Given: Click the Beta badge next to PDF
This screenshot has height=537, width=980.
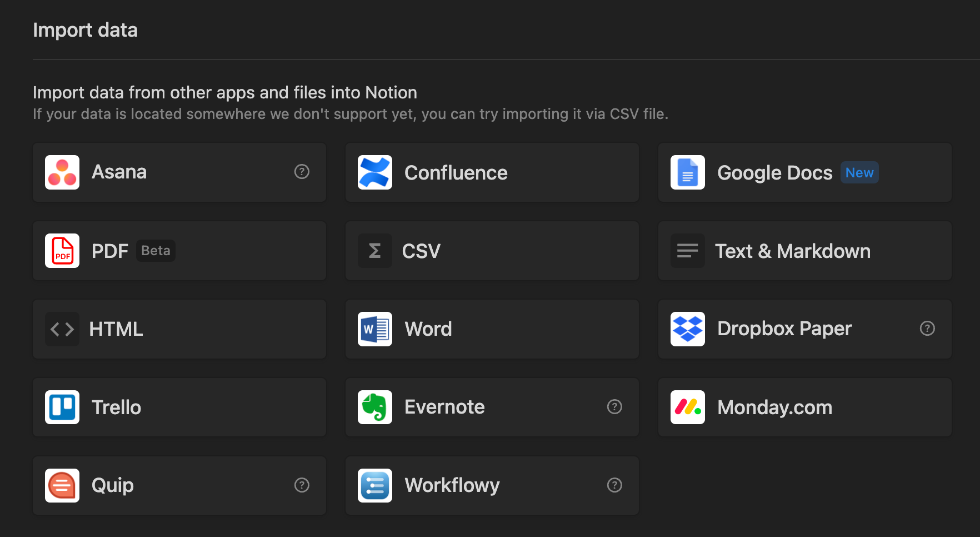Looking at the screenshot, I should click(156, 251).
